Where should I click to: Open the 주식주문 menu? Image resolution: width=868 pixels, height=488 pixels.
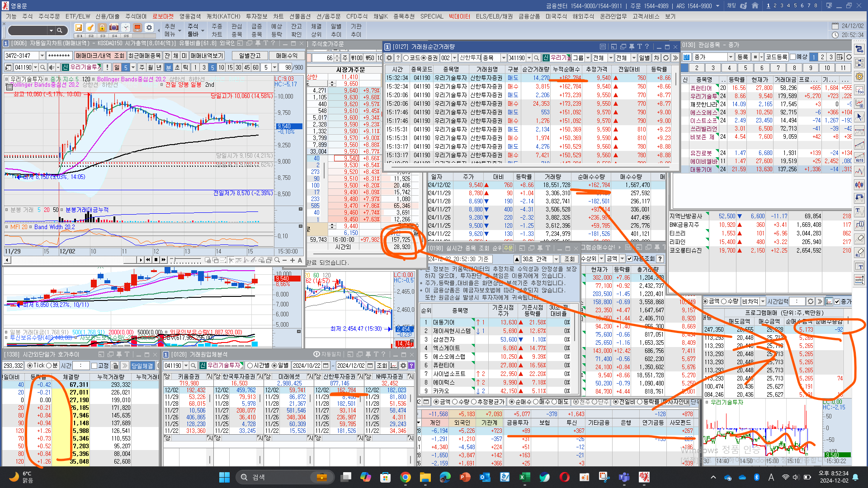pyautogui.click(x=49, y=16)
